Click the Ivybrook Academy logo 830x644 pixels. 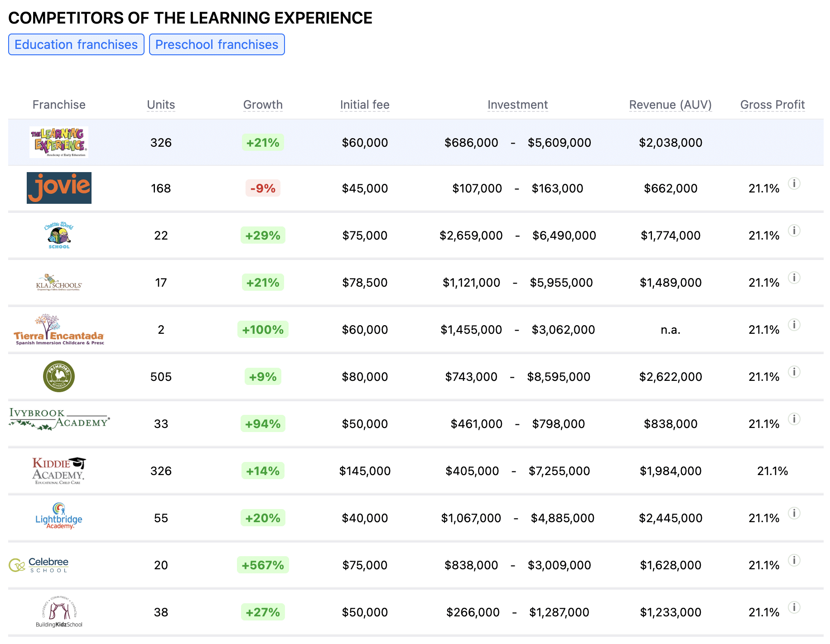coord(59,419)
